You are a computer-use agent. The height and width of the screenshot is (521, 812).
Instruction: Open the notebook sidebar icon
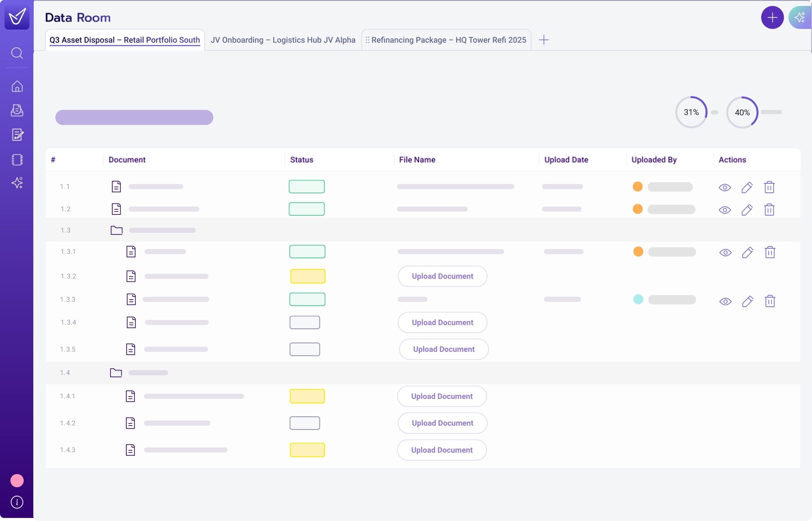[17, 160]
